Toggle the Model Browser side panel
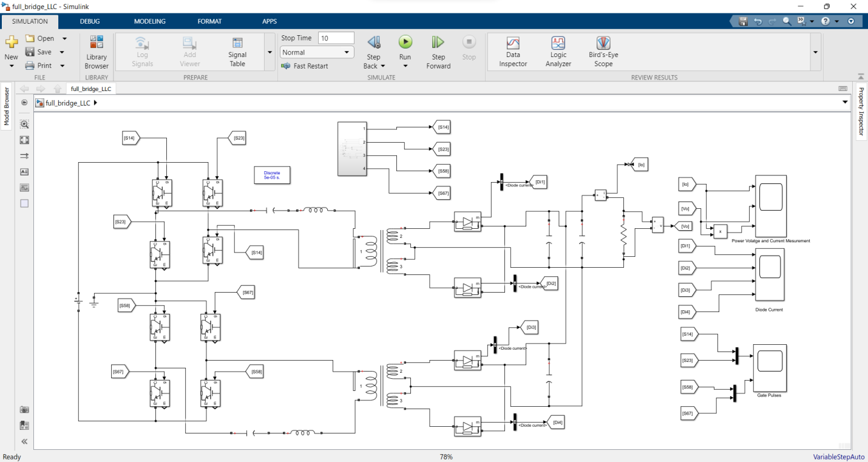The width and height of the screenshot is (868, 462). [x=7, y=106]
